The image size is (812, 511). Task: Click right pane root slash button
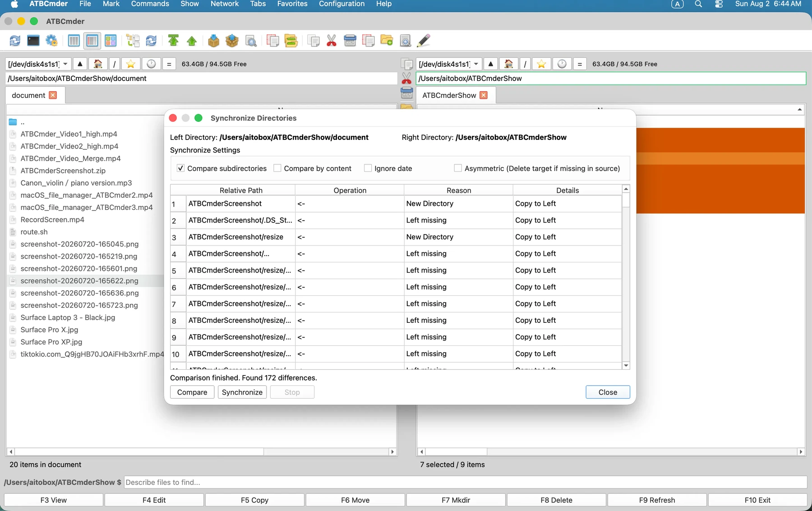525,64
